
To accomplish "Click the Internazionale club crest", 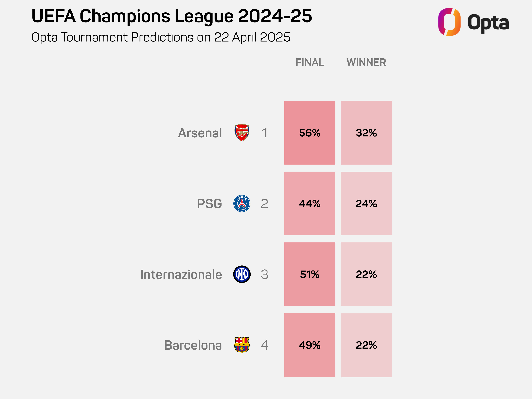I will tap(242, 274).
